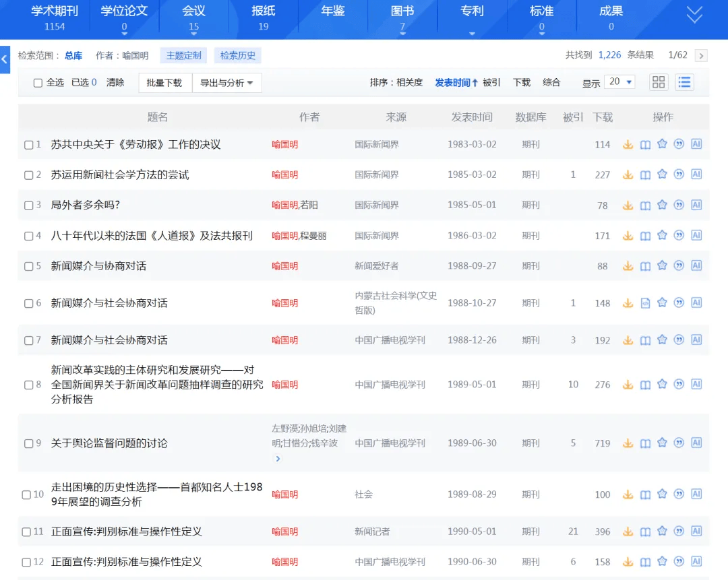Image resolution: width=728 pixels, height=580 pixels.
Task: Open HTML reading for the 内蒙古社会科学 article
Action: [645, 303]
